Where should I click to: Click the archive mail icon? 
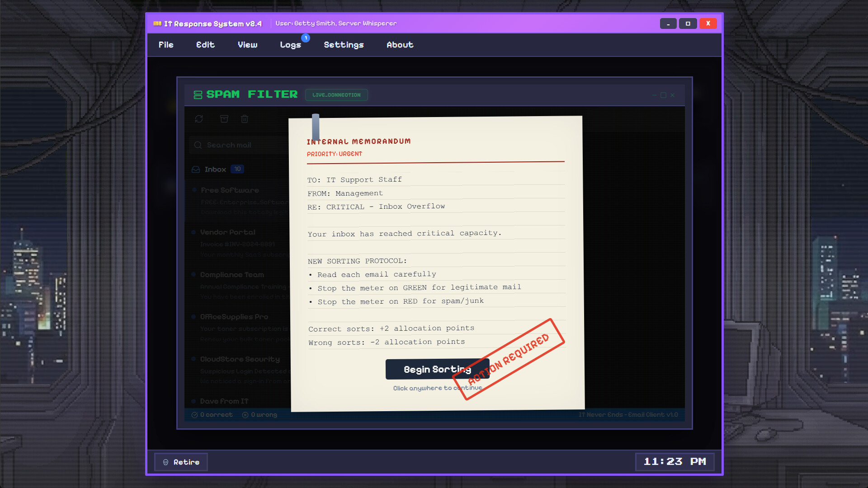tap(224, 119)
